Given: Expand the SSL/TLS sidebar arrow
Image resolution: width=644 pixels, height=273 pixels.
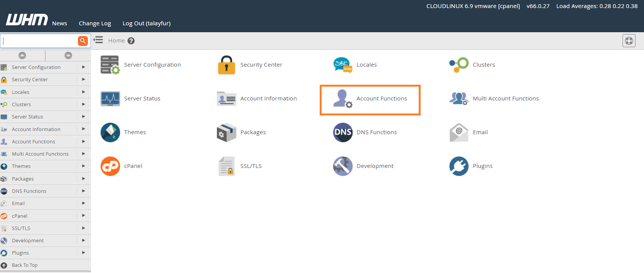Looking at the screenshot, I should pos(83,228).
